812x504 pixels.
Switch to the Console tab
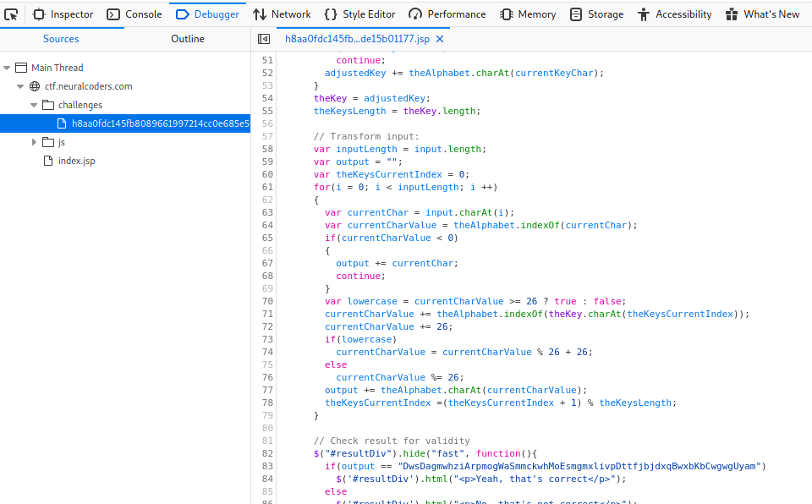click(x=134, y=14)
